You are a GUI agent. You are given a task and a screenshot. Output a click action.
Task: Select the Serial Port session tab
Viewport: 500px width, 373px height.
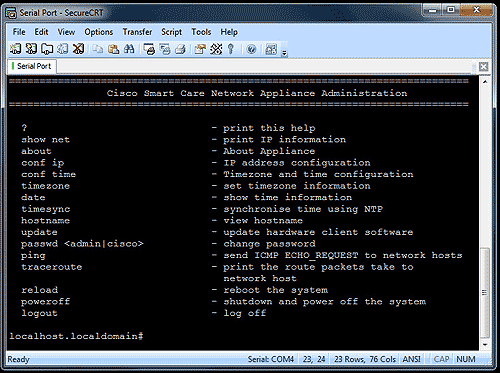32,66
